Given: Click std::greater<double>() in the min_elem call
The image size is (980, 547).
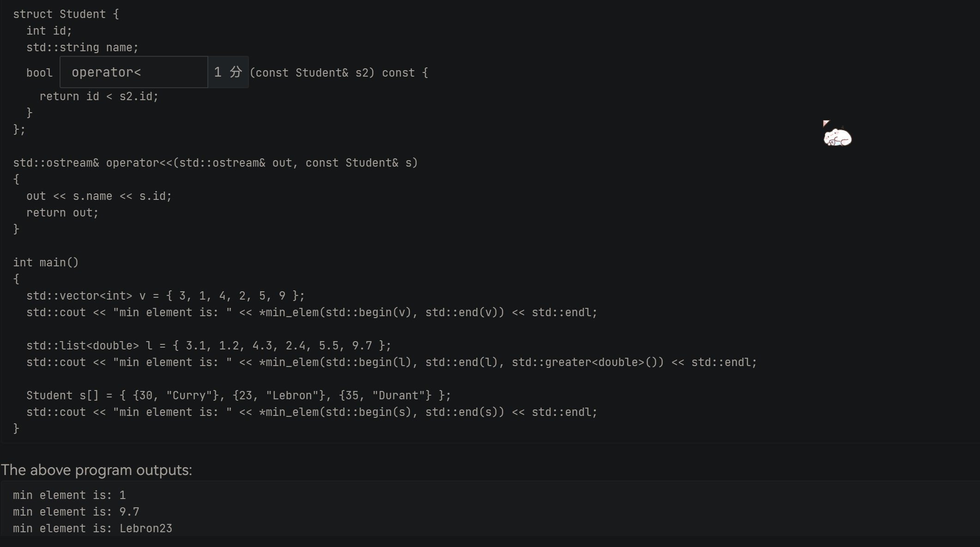Looking at the screenshot, I should (x=587, y=362).
